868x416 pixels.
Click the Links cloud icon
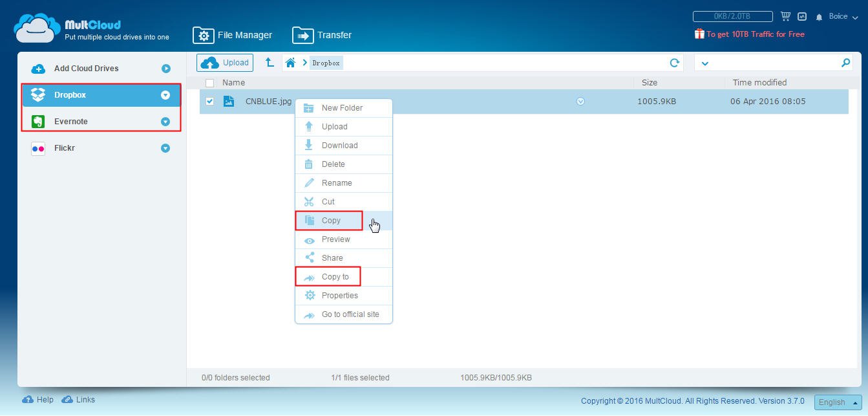tap(67, 400)
